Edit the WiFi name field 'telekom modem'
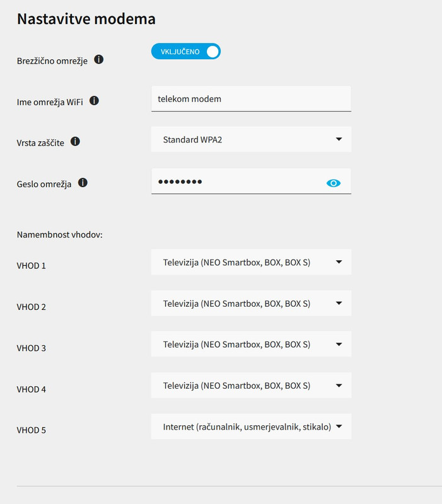The height and width of the screenshot is (504, 442). pos(251,99)
